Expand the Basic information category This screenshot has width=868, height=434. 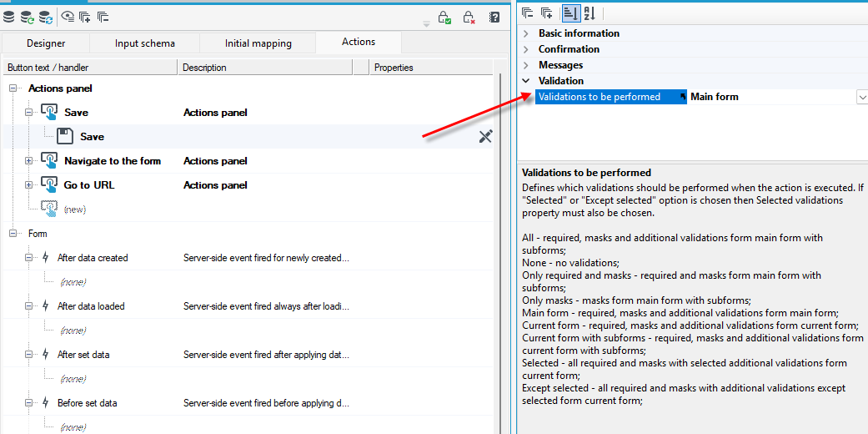tap(526, 33)
